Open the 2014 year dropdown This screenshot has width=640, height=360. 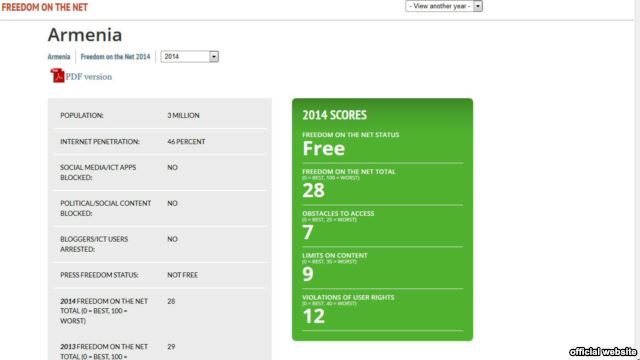(190, 56)
